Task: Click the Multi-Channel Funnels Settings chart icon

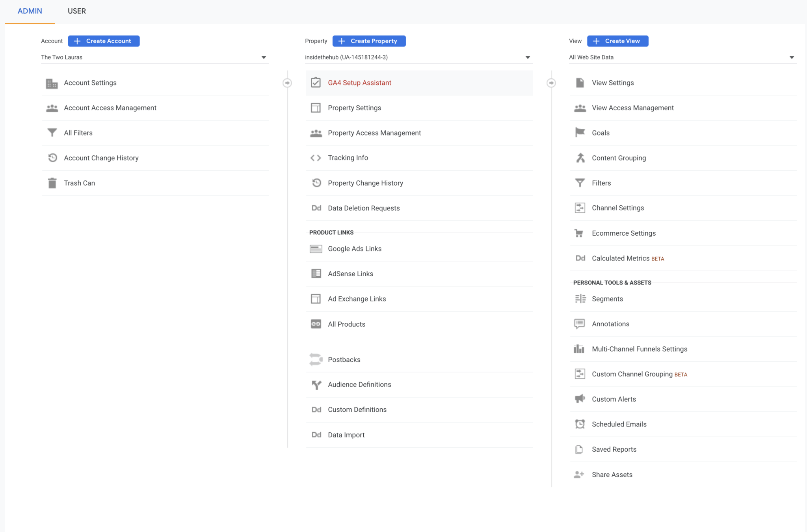Action: [580, 349]
